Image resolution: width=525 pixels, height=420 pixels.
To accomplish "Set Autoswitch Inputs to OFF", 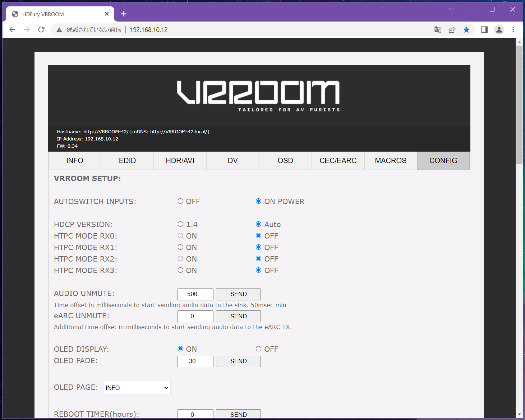I will (x=180, y=201).
